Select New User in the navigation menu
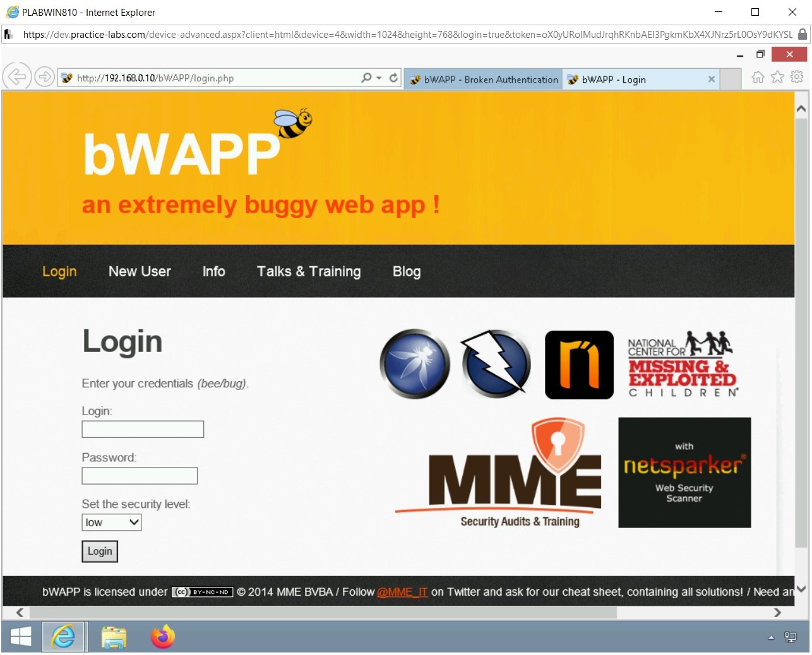Viewport: 812px width, 655px height. coord(140,271)
